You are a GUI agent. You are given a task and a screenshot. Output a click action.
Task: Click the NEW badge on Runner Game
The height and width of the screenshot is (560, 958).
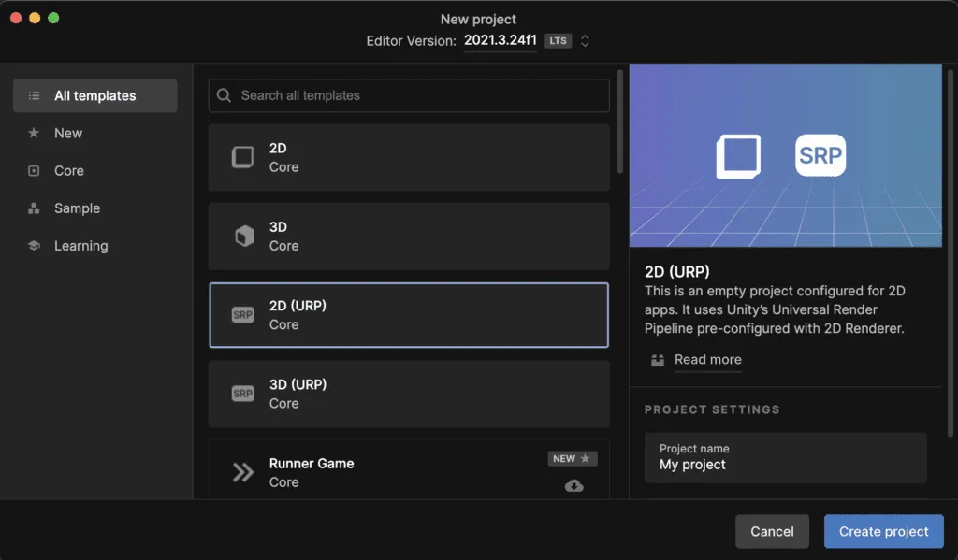click(572, 459)
